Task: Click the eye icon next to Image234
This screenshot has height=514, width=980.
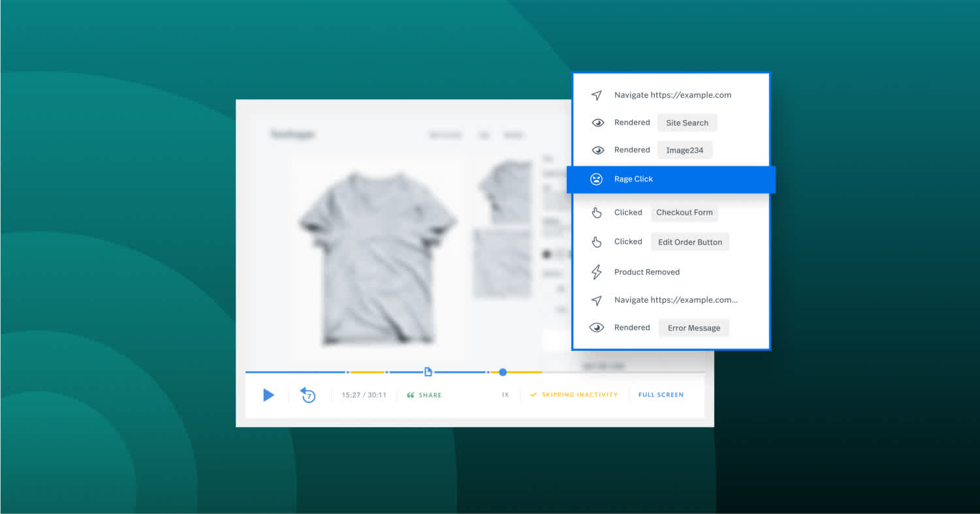Action: pos(597,150)
